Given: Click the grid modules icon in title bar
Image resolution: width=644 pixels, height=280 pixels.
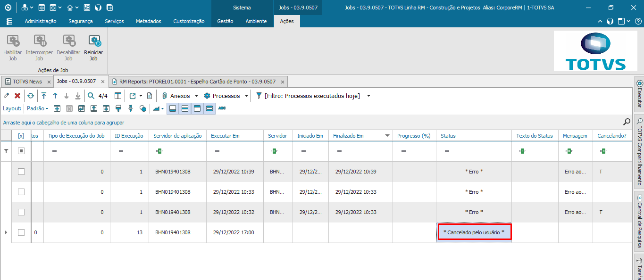Looking at the screenshot, I should coord(87,8).
